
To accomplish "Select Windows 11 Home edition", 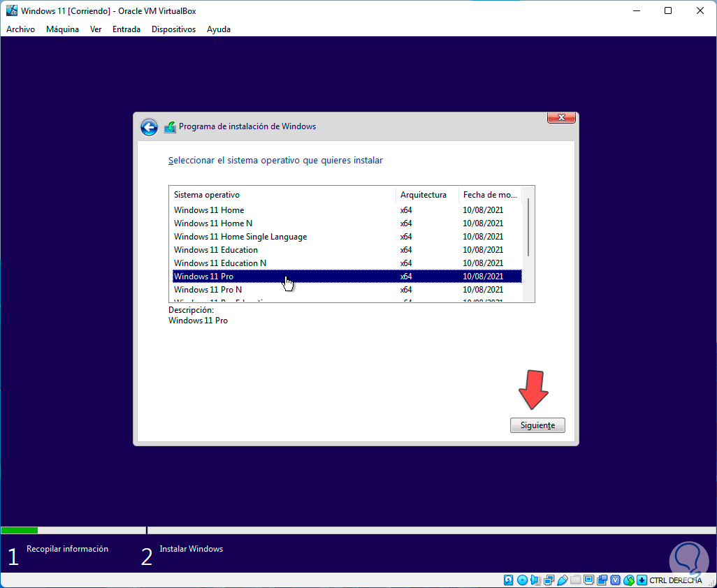I will (347, 210).
